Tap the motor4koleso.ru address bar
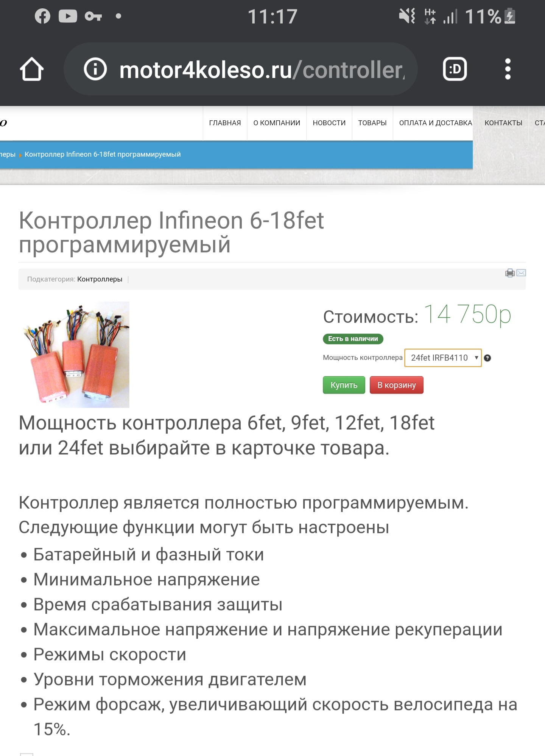545x756 pixels. point(241,69)
